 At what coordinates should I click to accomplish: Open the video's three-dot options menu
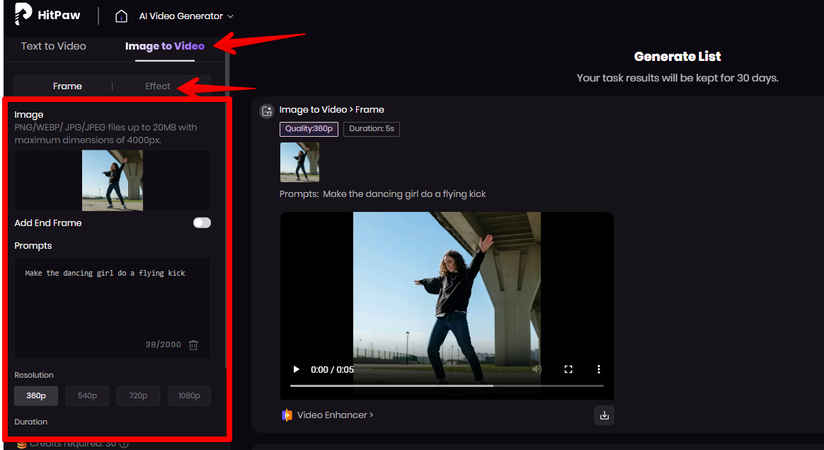(599, 370)
